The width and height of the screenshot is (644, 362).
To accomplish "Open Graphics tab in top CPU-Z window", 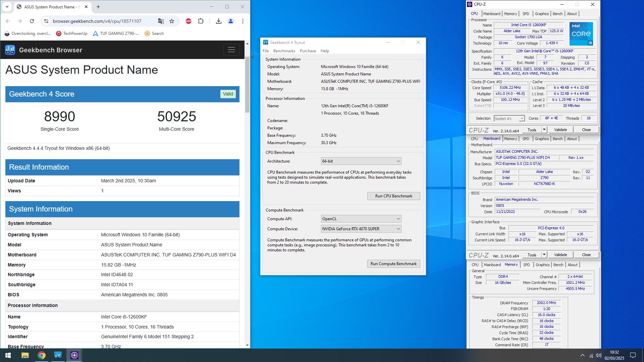I will click(542, 14).
